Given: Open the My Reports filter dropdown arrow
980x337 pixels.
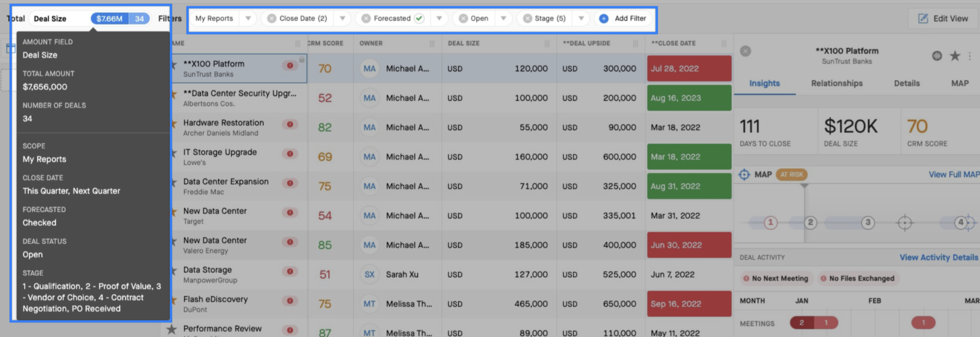Looking at the screenshot, I should (248, 19).
